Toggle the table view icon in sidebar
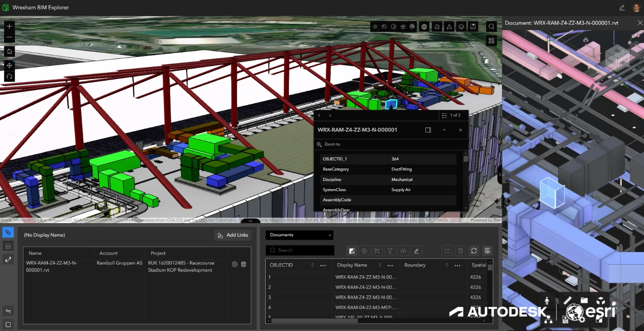The image size is (644, 331). pyautogui.click(x=8, y=246)
